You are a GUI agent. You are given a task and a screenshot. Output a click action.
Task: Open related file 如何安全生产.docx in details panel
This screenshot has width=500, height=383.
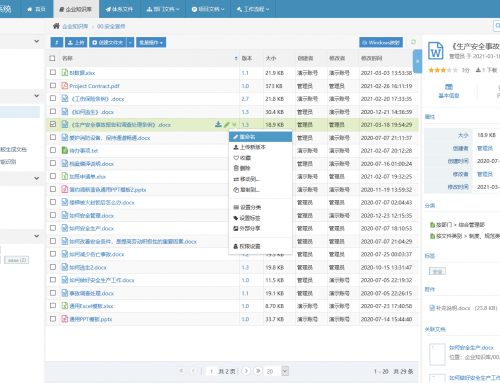coord(471,348)
